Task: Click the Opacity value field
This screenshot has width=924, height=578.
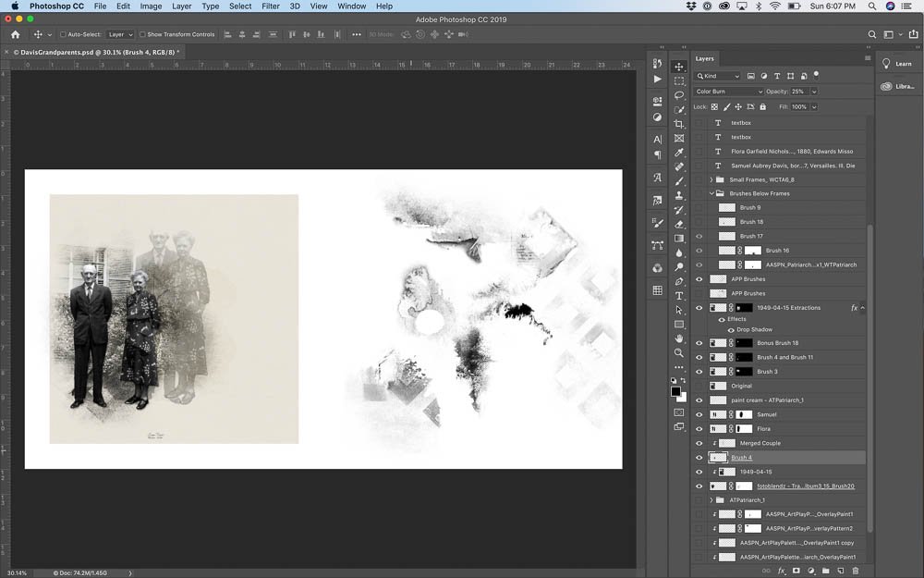Action: click(x=799, y=92)
